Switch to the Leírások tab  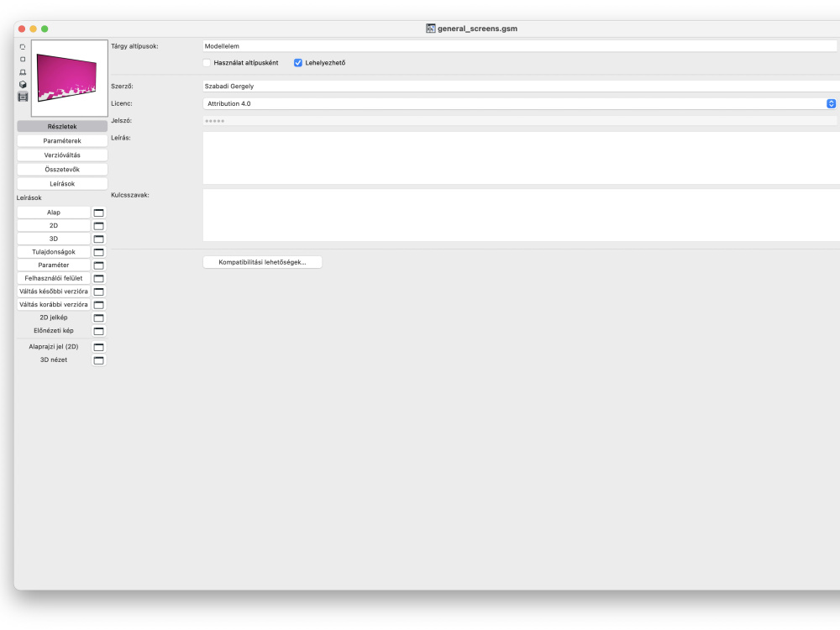(x=62, y=184)
